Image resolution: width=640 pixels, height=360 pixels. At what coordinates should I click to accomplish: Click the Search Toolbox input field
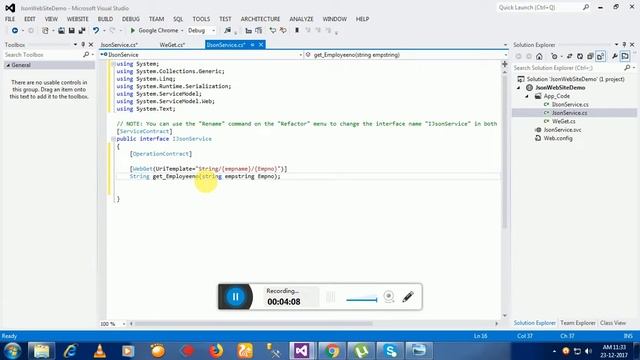[43, 54]
